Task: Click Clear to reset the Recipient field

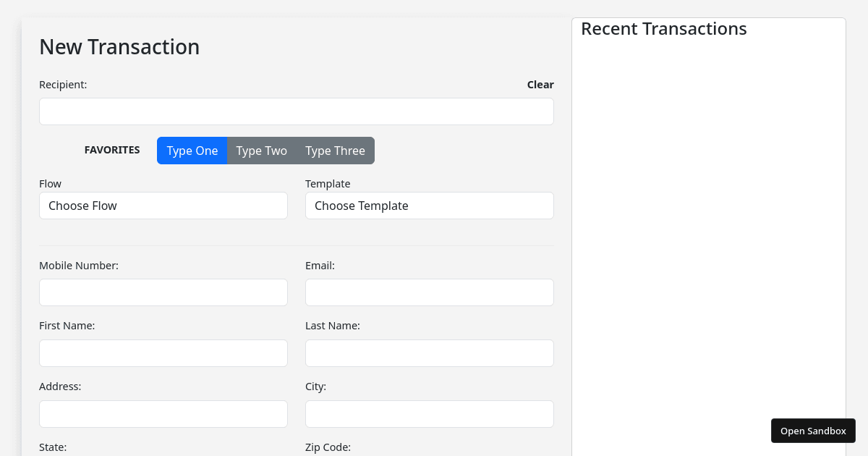Action: (x=540, y=85)
